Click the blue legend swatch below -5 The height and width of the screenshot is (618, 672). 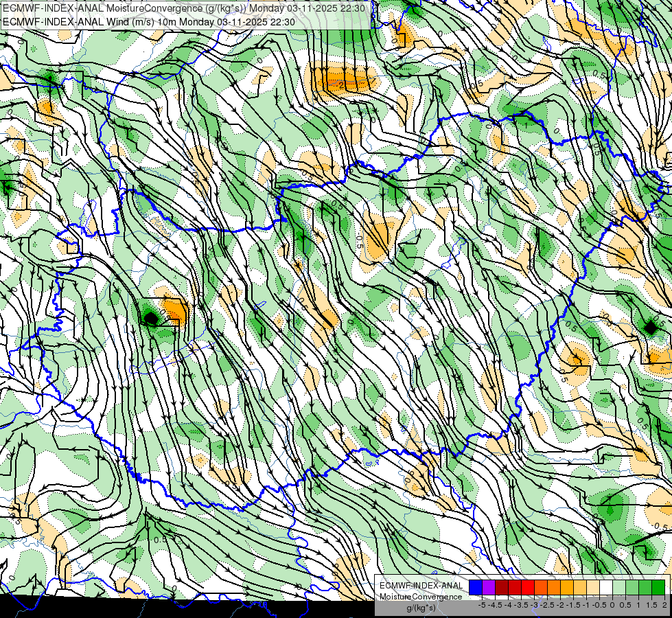[x=475, y=588]
